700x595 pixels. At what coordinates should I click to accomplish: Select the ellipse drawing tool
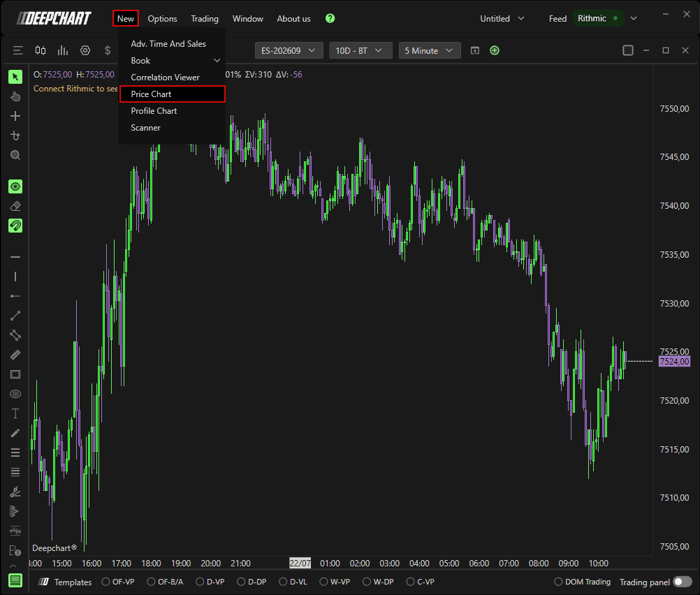tap(15, 394)
